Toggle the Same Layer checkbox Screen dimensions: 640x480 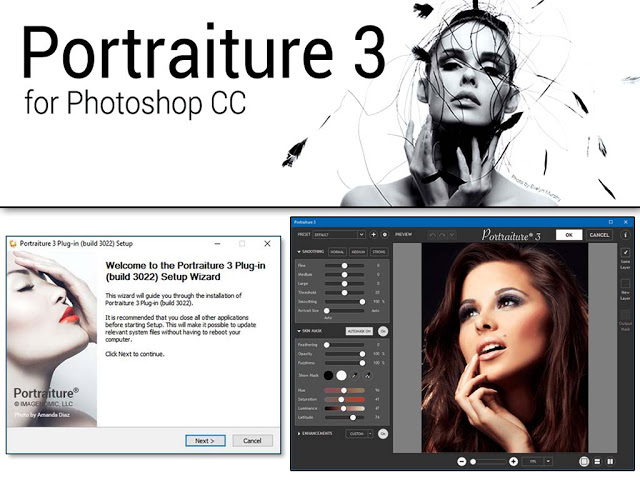click(x=625, y=253)
